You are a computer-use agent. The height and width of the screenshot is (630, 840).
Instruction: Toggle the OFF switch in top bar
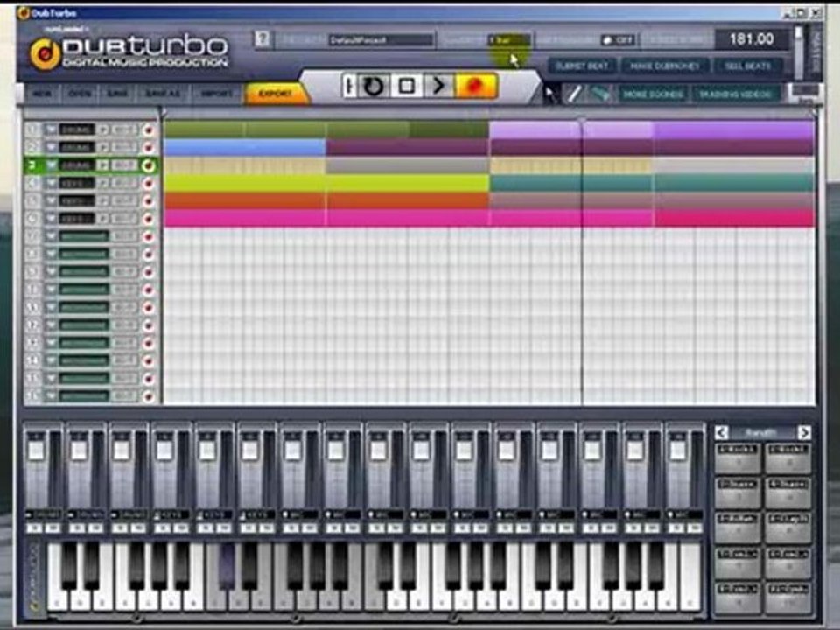click(x=618, y=40)
